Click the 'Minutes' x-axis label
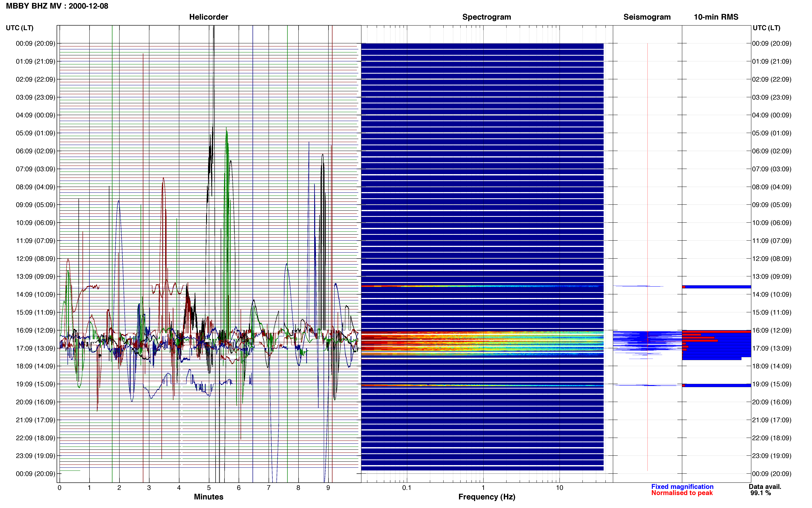The width and height of the screenshot is (812, 508). click(x=209, y=497)
